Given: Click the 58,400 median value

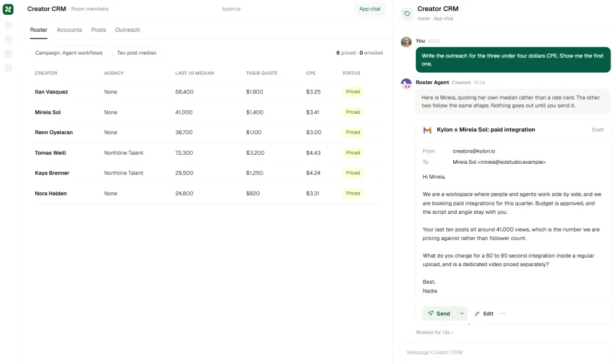Looking at the screenshot, I should point(184,92).
